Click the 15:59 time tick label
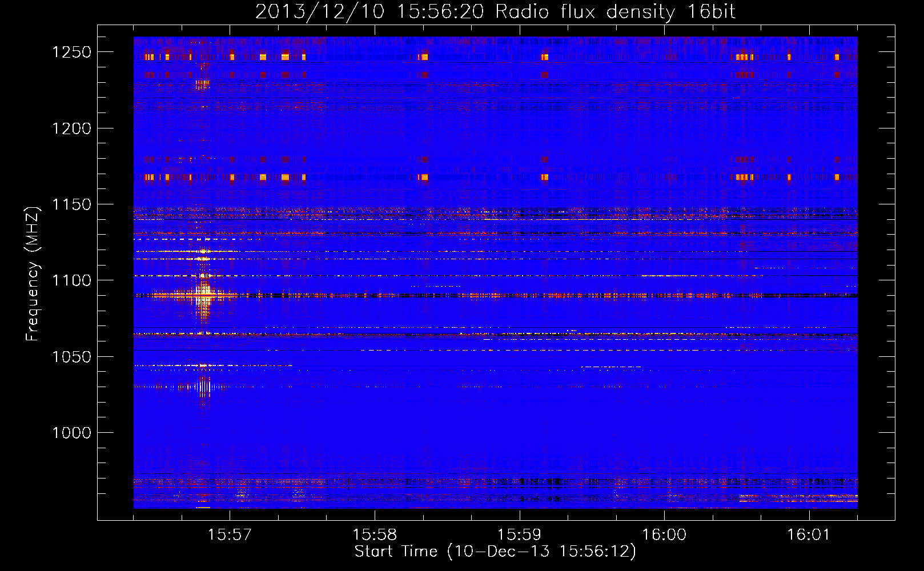 pyautogui.click(x=520, y=534)
